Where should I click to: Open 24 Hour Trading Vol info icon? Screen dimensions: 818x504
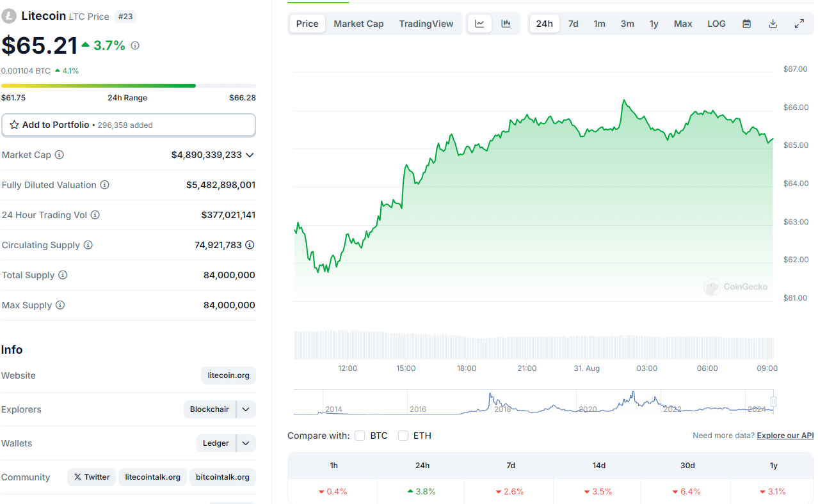point(95,215)
